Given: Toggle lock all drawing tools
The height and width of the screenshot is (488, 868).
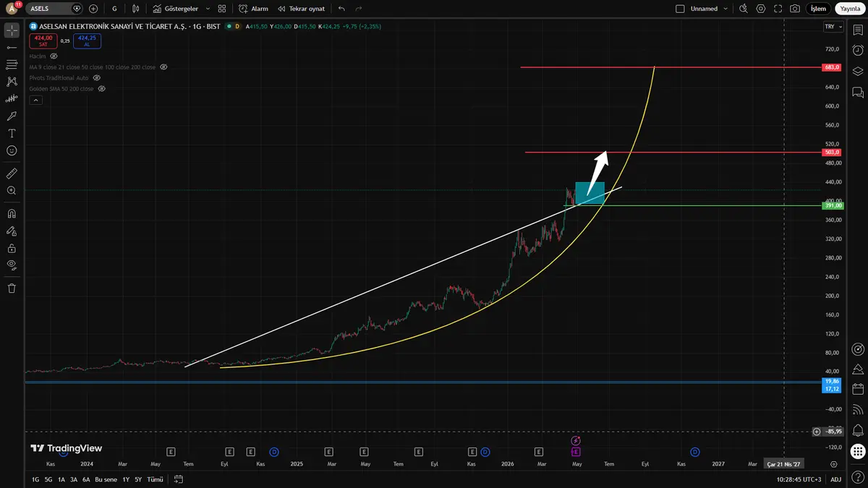Looking at the screenshot, I should [12, 248].
